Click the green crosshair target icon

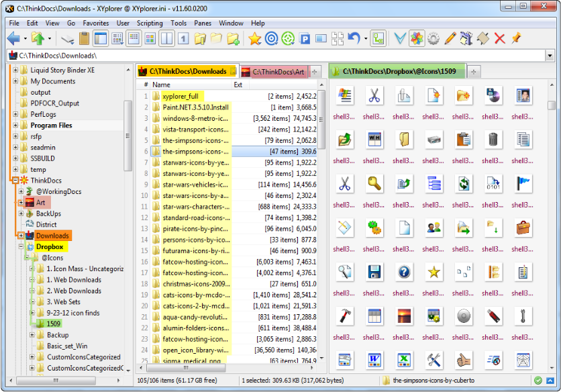[288, 38]
